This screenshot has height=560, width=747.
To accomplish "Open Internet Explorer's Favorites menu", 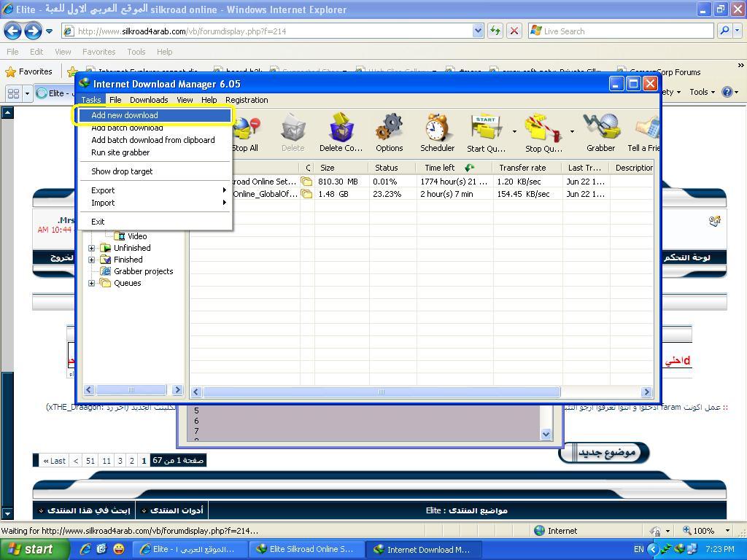I will point(98,52).
